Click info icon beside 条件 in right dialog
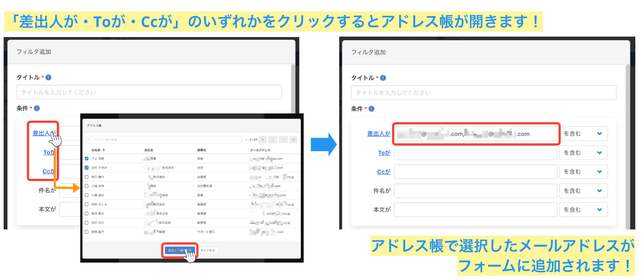Image resolution: width=644 pixels, height=280 pixels. coord(371,109)
